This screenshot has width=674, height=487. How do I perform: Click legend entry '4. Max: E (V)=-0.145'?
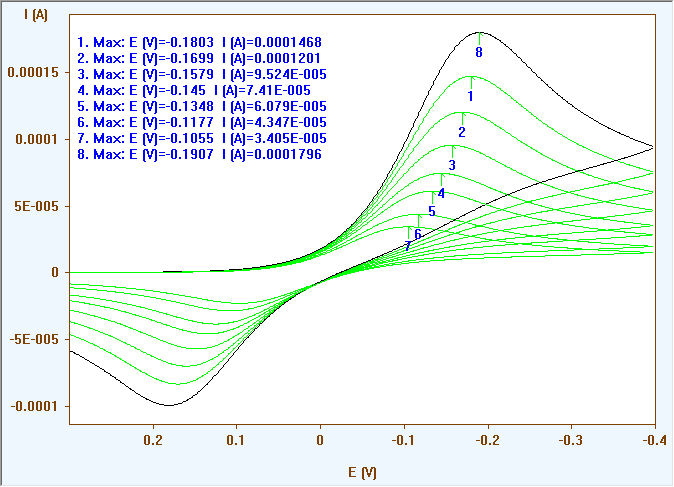point(194,90)
